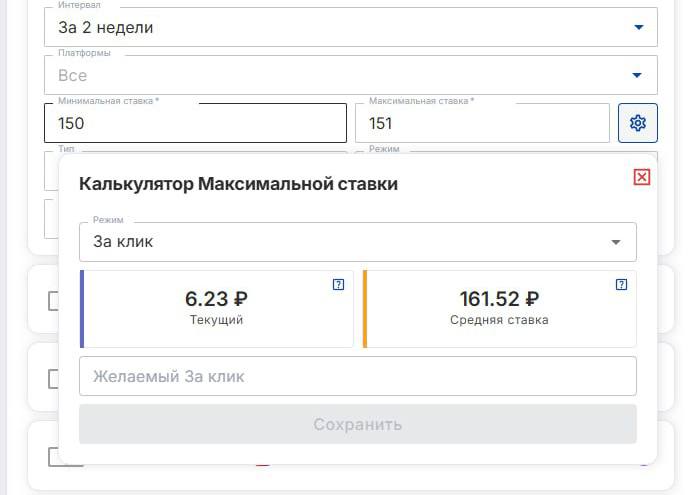Open the max bid calculator gear icon
This screenshot has height=495, width=694.
637,123
